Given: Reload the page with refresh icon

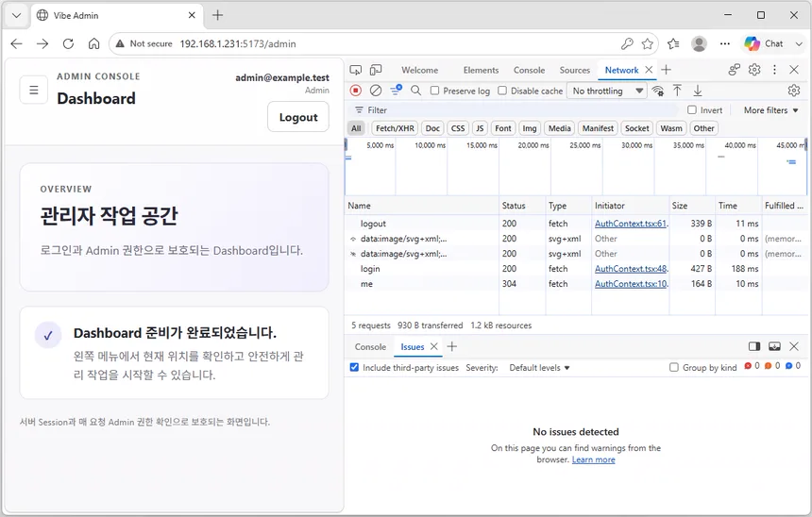Looking at the screenshot, I should coord(68,44).
